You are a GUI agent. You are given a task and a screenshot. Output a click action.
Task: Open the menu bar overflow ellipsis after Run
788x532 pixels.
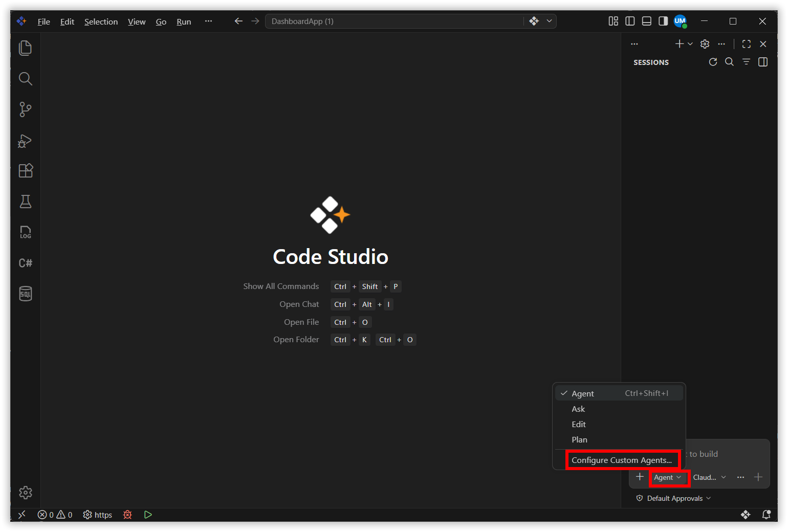[x=208, y=21]
